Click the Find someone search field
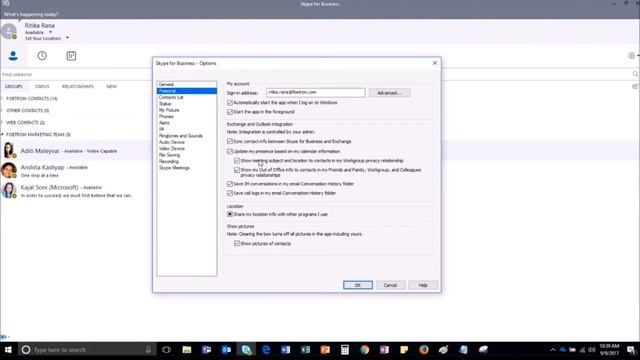 click(x=316, y=74)
